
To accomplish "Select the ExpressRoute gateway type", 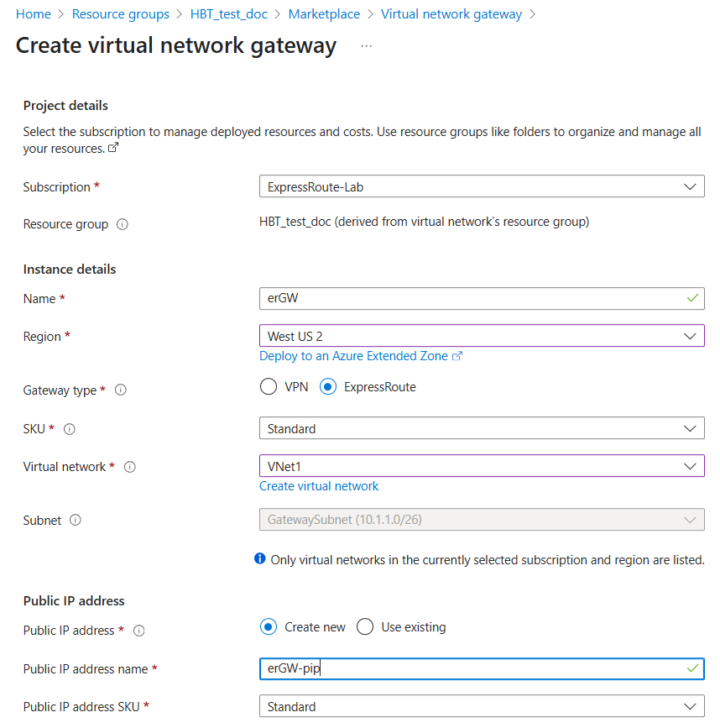I will [x=329, y=387].
